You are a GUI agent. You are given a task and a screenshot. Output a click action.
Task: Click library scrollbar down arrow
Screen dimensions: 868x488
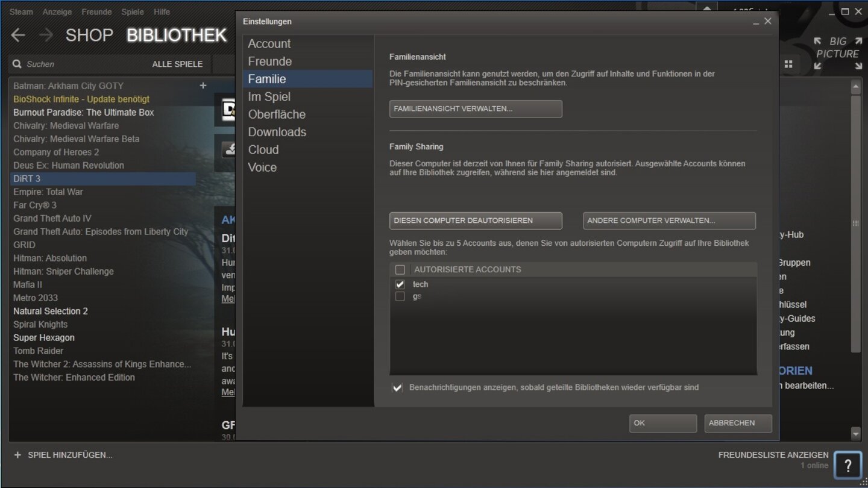tap(856, 434)
